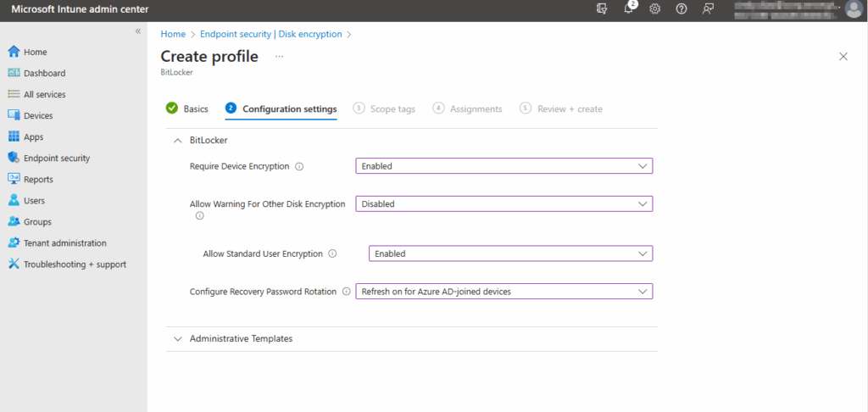Go to the Scope tags step
Screen dimensions: 868x412
point(386,109)
